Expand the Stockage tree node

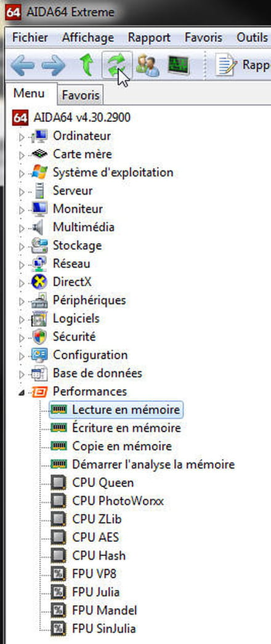[22, 246]
